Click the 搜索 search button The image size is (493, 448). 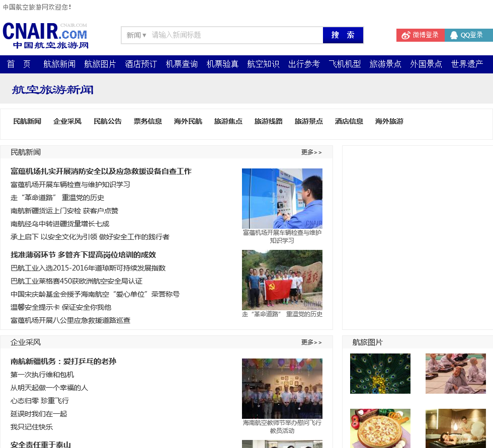point(343,35)
